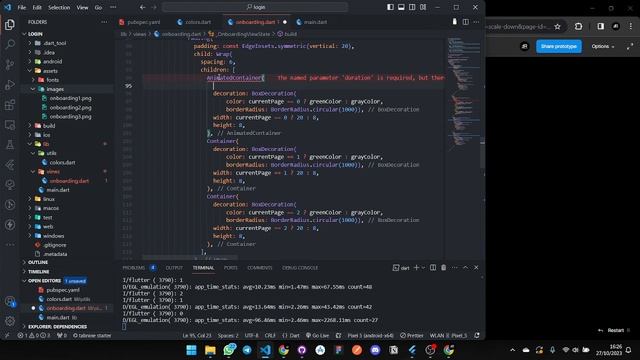The image size is (640, 360).
Task: Collapse the Open Editors section
Action: point(44,281)
